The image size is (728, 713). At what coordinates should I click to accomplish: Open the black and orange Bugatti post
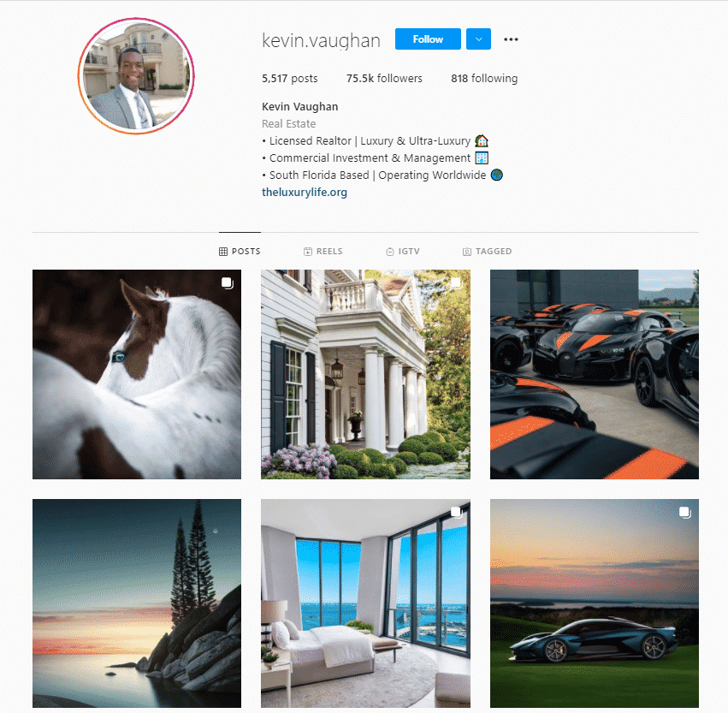pos(595,374)
